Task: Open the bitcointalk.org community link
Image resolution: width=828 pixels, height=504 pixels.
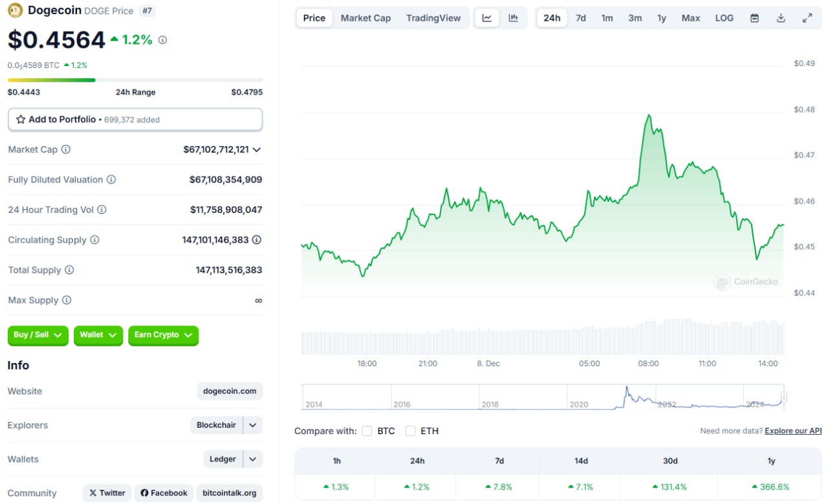Action: point(229,493)
